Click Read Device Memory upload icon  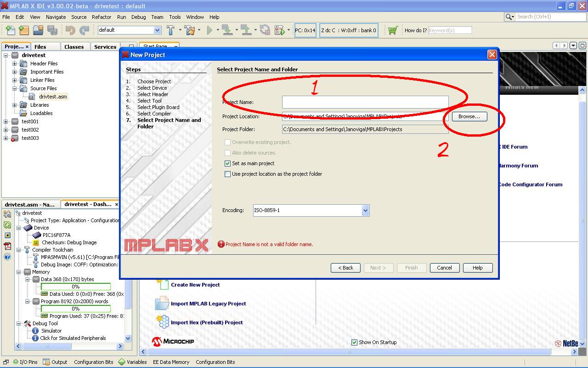(x=246, y=30)
